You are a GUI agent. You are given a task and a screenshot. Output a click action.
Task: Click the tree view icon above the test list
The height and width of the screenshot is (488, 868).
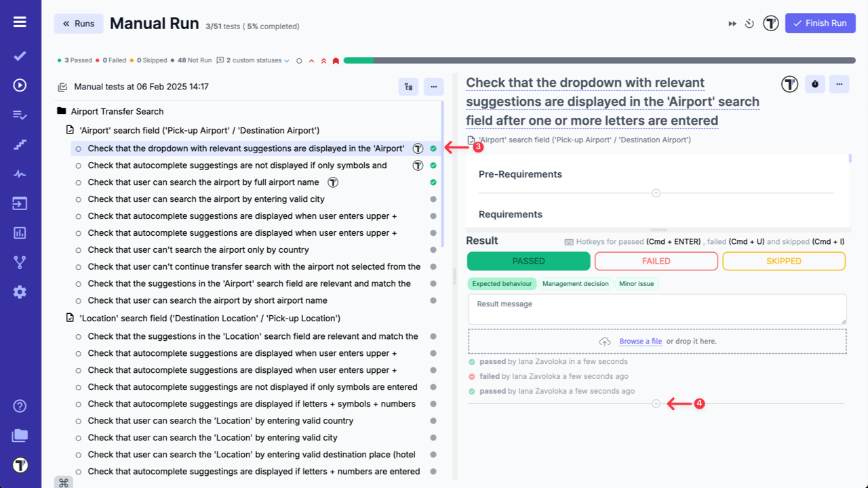point(408,87)
